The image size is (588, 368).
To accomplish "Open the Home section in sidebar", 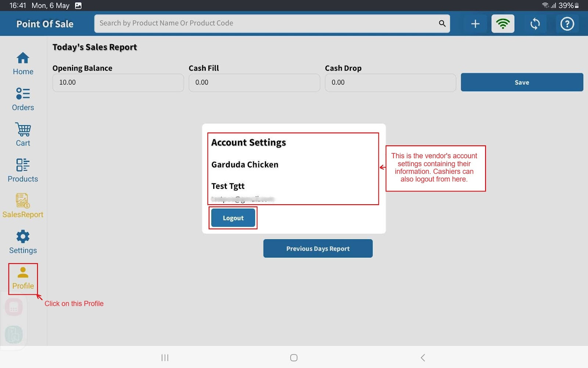I will pyautogui.click(x=23, y=63).
